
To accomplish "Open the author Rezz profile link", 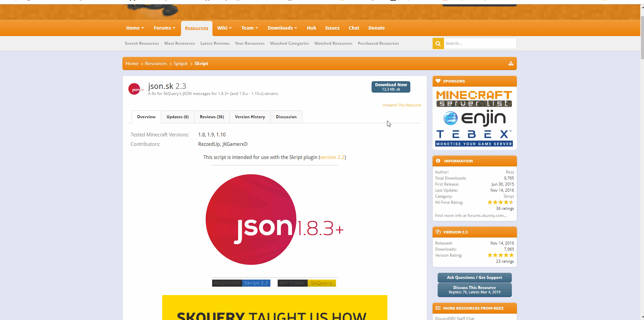I will 510,172.
